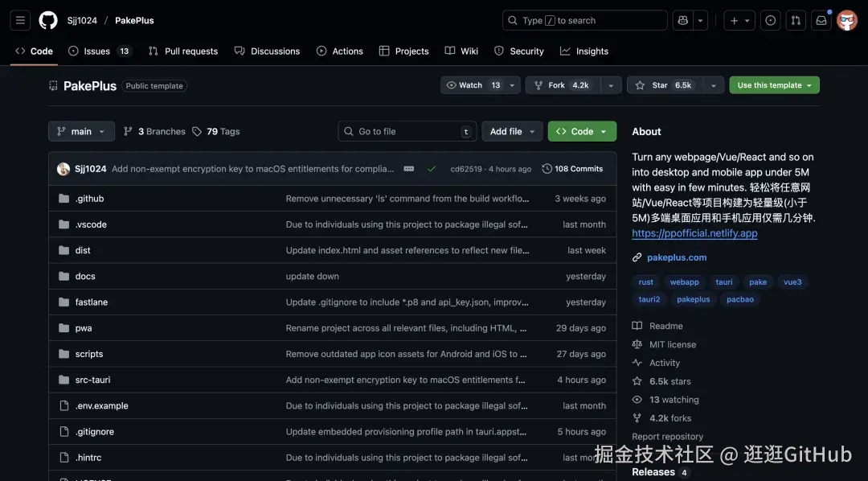View the 108 Commits history
The image size is (868, 481).
click(572, 169)
